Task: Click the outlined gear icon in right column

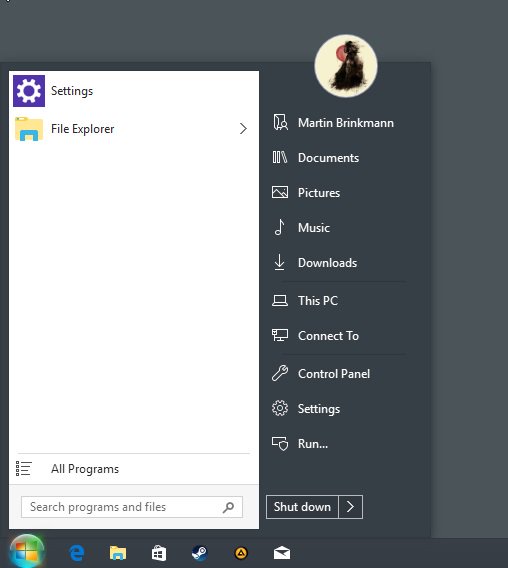Action: click(x=280, y=408)
